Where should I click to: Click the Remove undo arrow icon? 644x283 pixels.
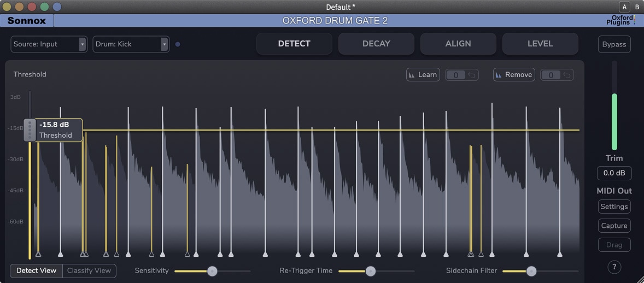[x=567, y=75]
